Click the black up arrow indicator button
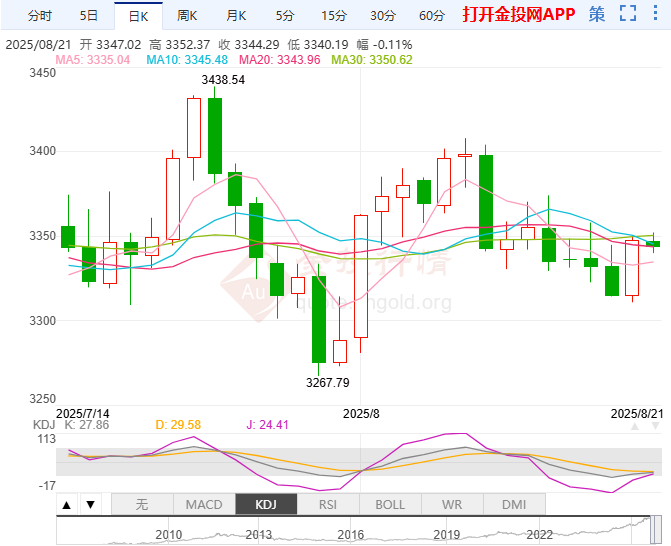 pyautogui.click(x=66, y=505)
